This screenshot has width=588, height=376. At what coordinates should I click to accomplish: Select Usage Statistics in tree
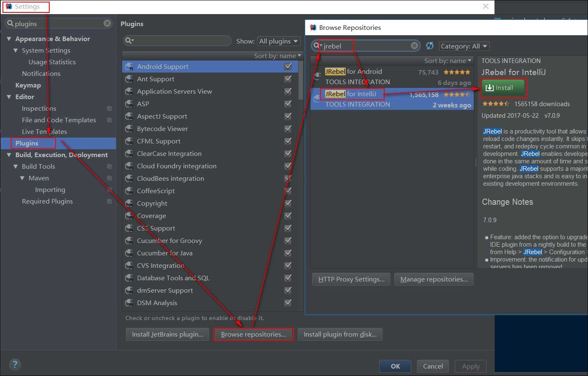click(x=52, y=62)
